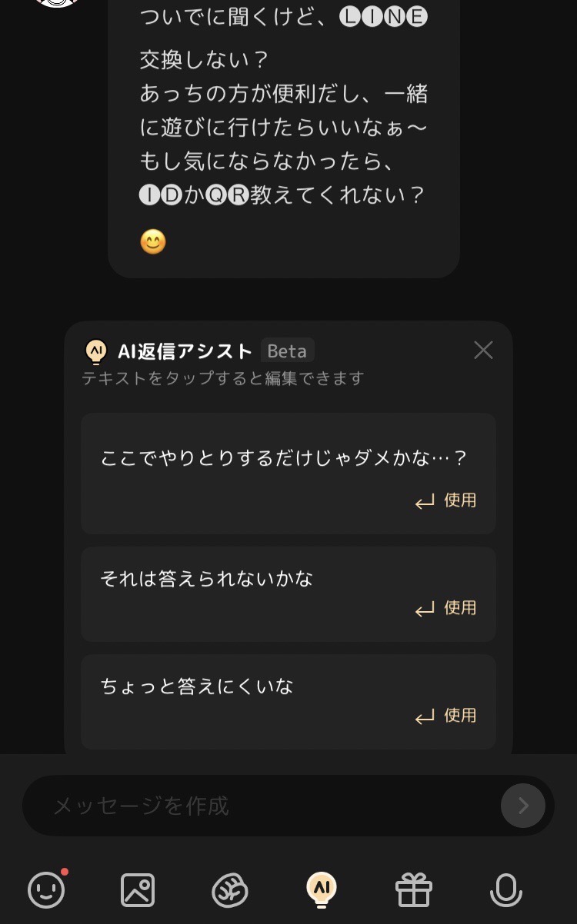Image resolution: width=577 pixels, height=924 pixels.
Task: Focus the メッセージを作成 input field
Action: (x=262, y=806)
